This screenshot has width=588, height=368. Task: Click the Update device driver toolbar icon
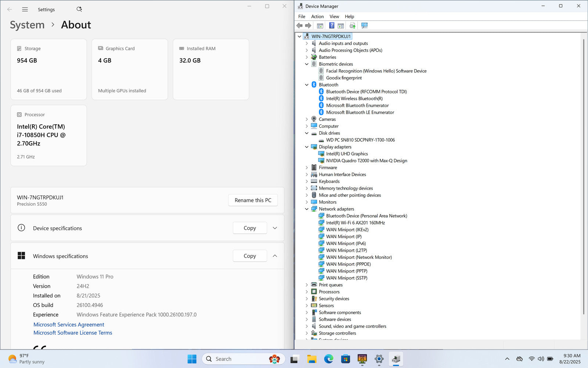(x=352, y=25)
